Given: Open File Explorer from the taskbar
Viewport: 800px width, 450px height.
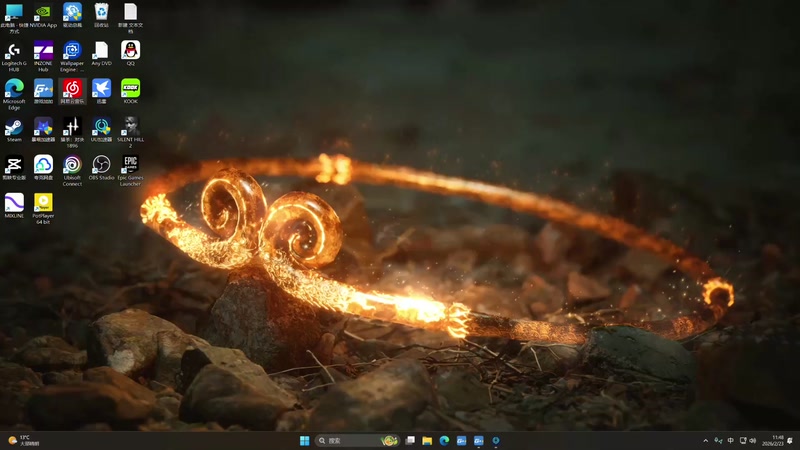Looking at the screenshot, I should pos(427,441).
